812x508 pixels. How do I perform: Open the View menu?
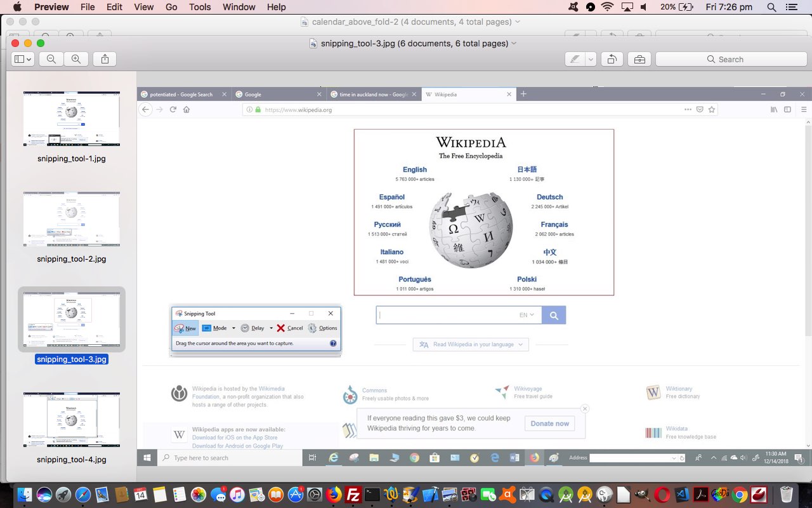pyautogui.click(x=144, y=7)
